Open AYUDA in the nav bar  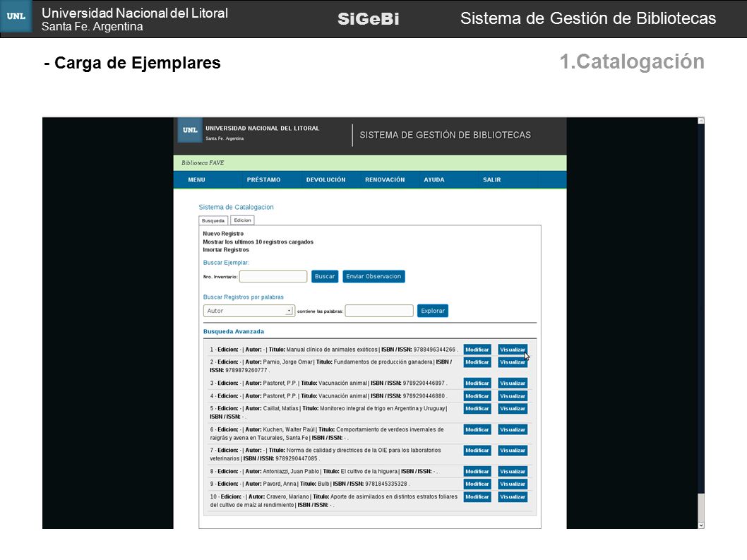coord(434,179)
